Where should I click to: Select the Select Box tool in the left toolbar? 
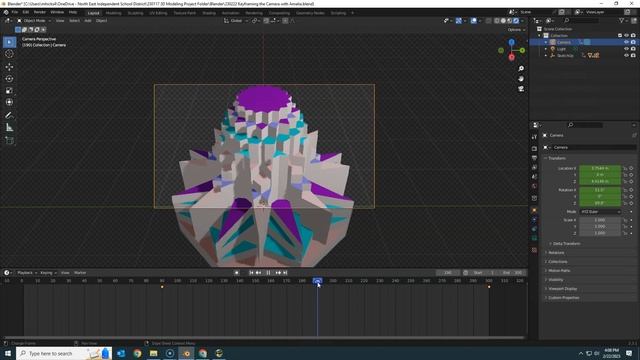tap(9, 42)
